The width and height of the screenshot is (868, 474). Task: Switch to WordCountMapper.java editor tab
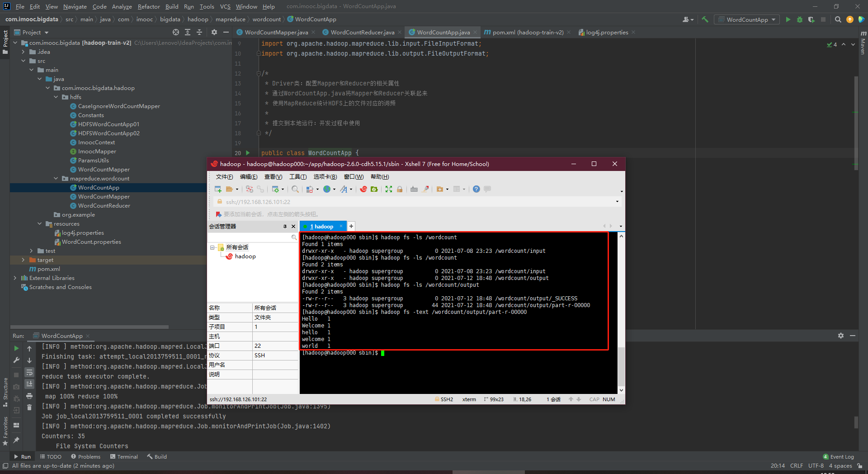(x=276, y=32)
